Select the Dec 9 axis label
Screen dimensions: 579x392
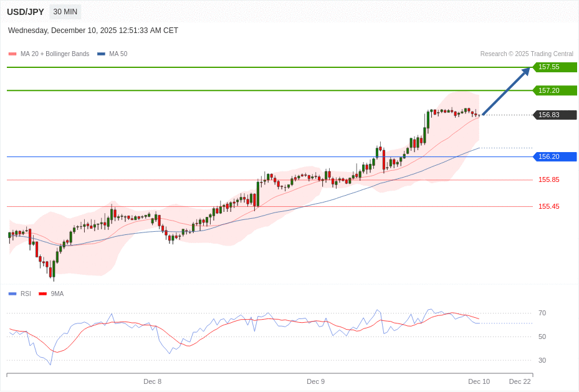[315, 381]
